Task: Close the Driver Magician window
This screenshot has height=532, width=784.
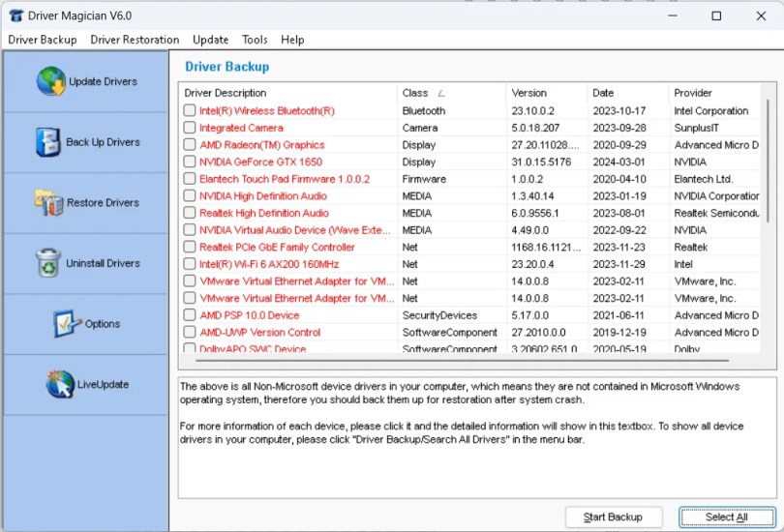Action: click(x=761, y=16)
